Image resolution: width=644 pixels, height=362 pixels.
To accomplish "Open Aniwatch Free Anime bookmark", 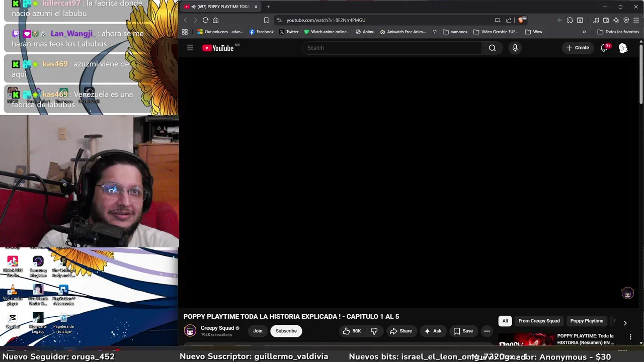I will point(403,32).
